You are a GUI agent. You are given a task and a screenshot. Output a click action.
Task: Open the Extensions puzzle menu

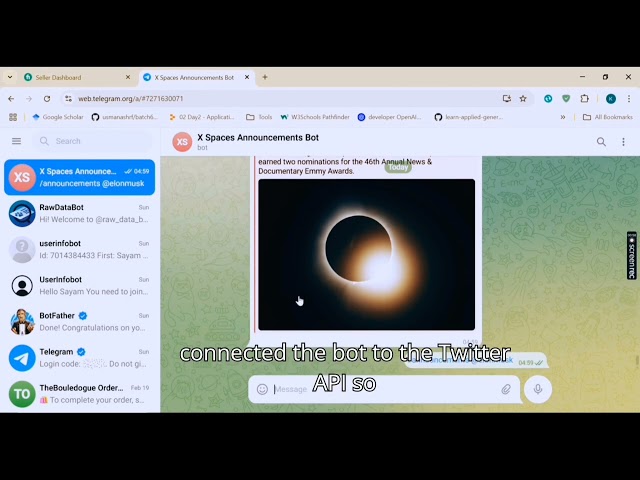click(584, 99)
